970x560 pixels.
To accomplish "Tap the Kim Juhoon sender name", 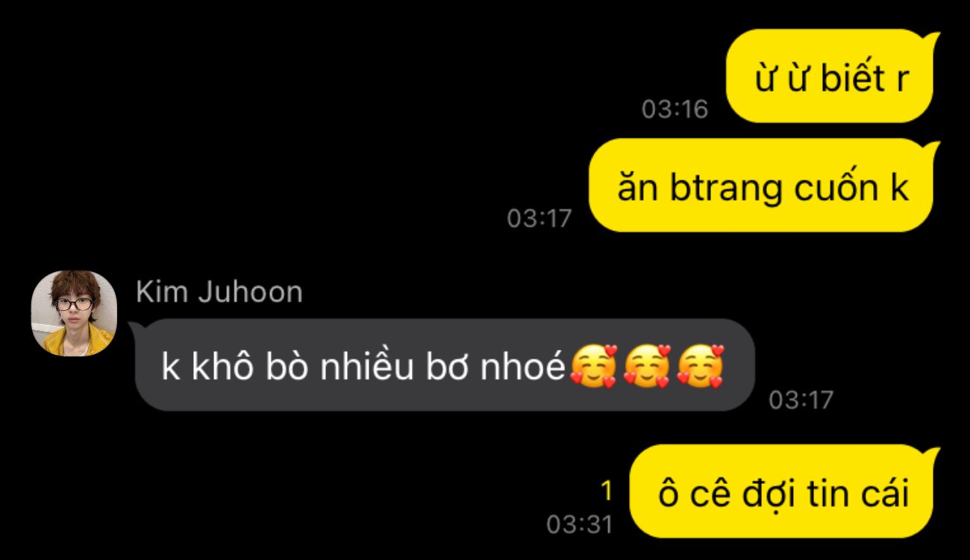I will tap(219, 292).
